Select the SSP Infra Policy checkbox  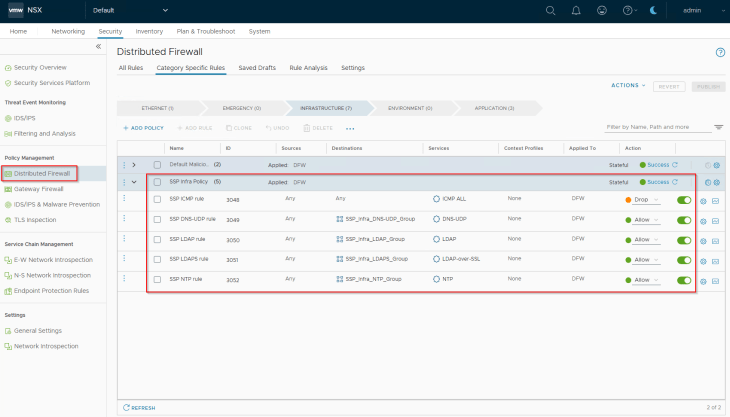[157, 182]
